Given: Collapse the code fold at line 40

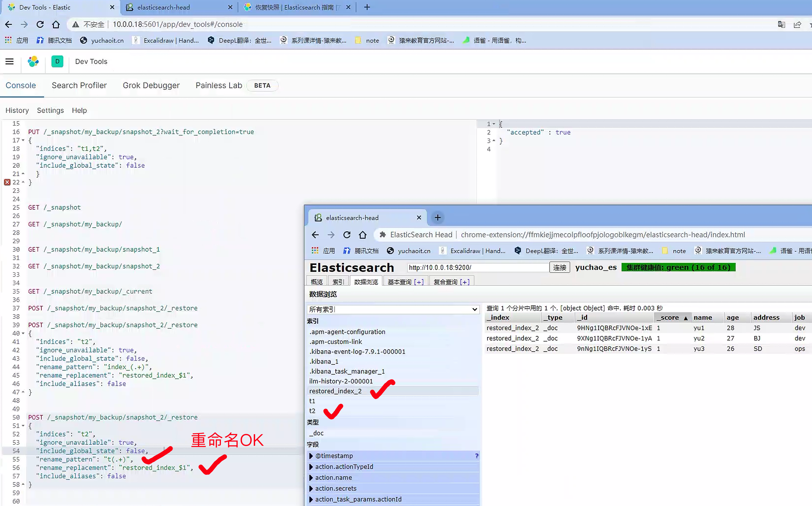Looking at the screenshot, I should pos(23,333).
